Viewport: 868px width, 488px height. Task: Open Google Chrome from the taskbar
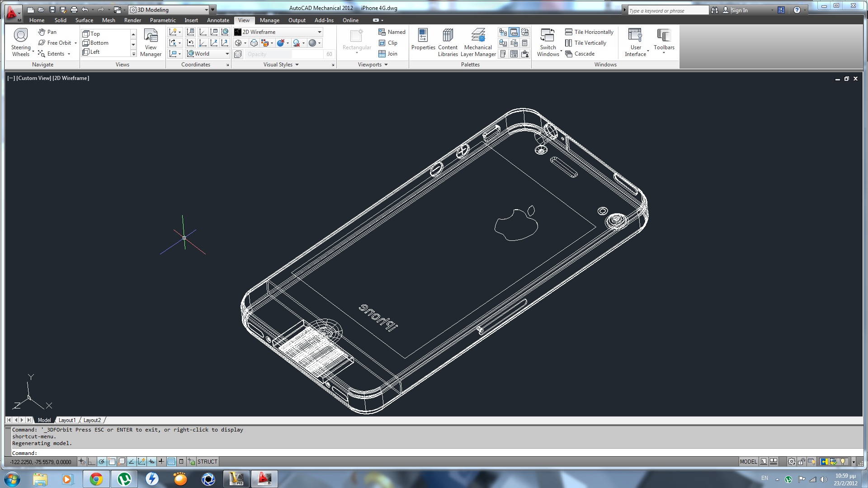[96, 479]
